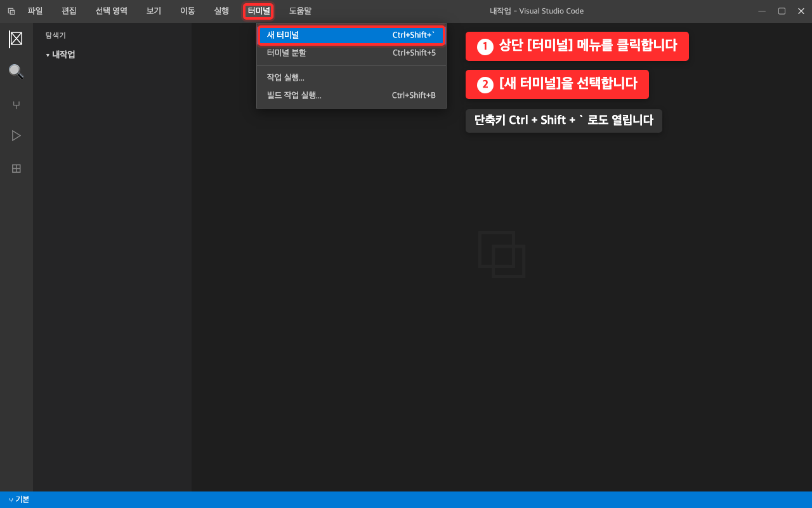Close the Visual Studio Code window
812x508 pixels.
(801, 11)
